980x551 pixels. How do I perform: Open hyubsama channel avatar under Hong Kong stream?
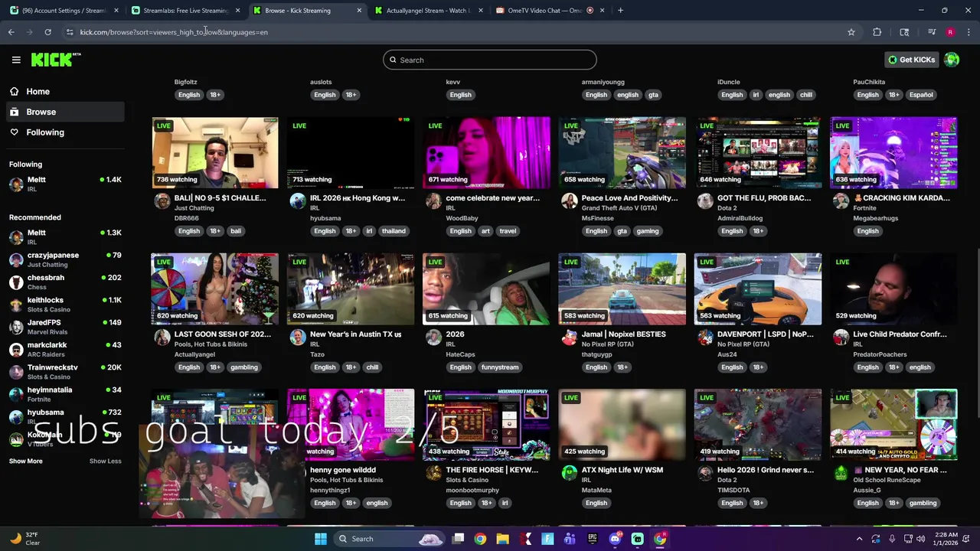pyautogui.click(x=298, y=201)
